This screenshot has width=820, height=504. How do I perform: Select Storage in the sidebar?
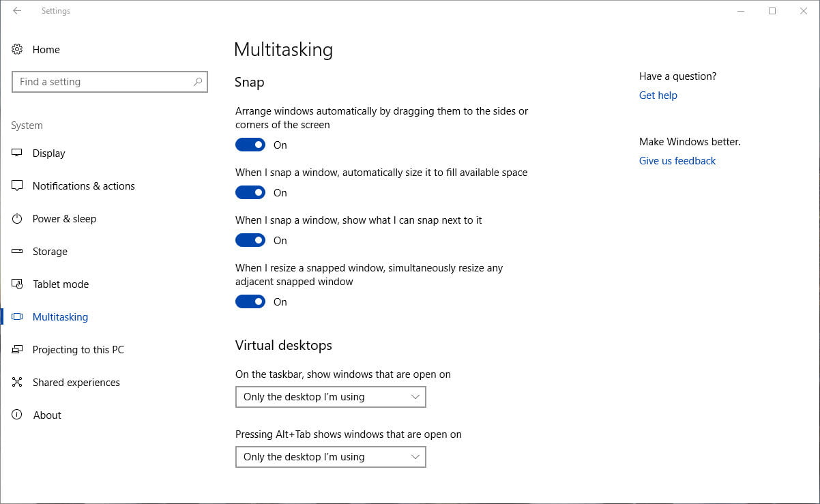point(50,251)
